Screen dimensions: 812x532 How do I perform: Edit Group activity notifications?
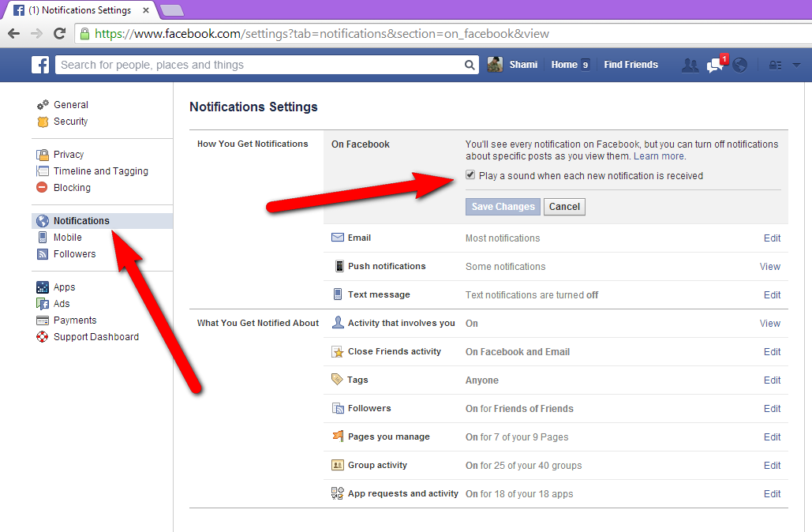click(772, 466)
